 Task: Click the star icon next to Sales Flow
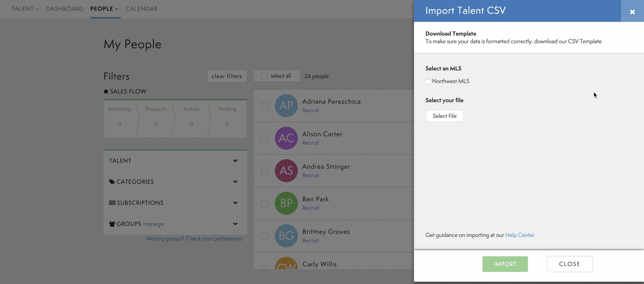(106, 91)
